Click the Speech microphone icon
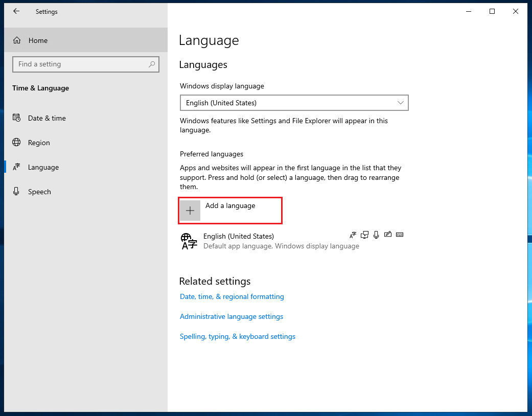The width and height of the screenshot is (532, 416). (16, 191)
